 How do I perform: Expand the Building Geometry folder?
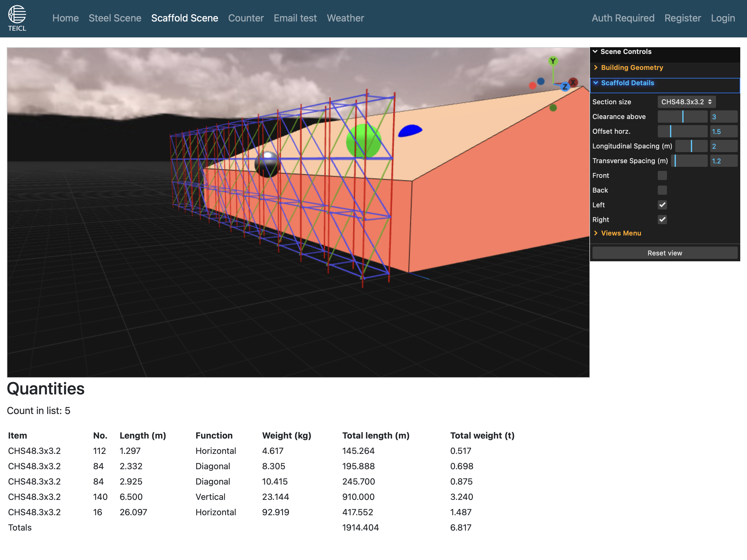(x=631, y=67)
